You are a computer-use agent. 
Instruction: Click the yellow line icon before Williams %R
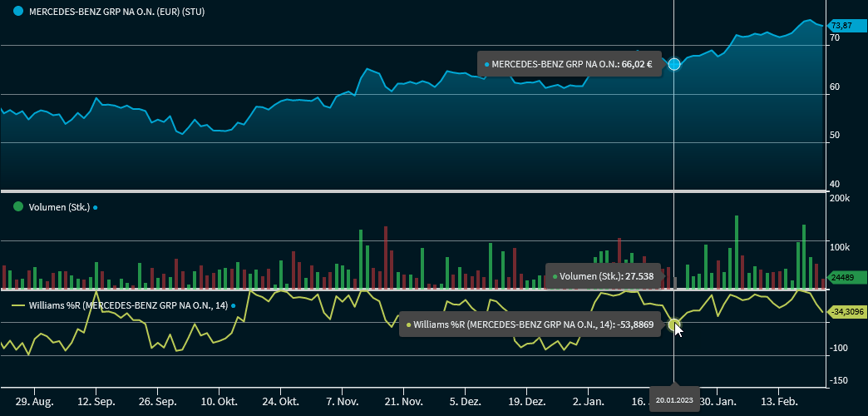[x=18, y=306]
